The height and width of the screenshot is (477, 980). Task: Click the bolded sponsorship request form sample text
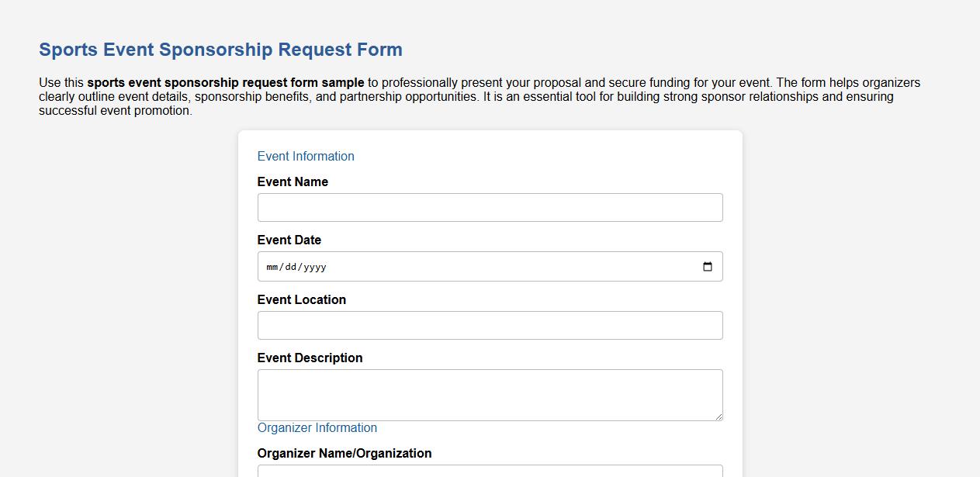[225, 82]
